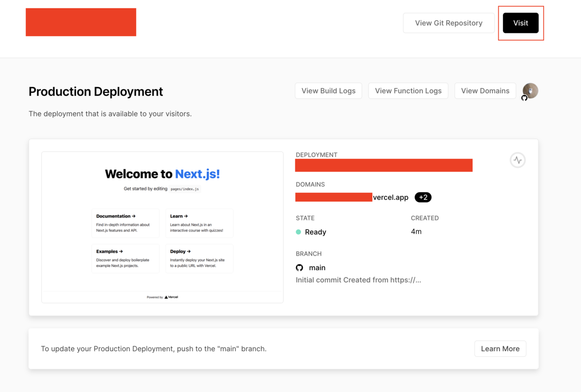Click the DEPLOYMENT label
The width and height of the screenshot is (581, 392).
pos(317,155)
